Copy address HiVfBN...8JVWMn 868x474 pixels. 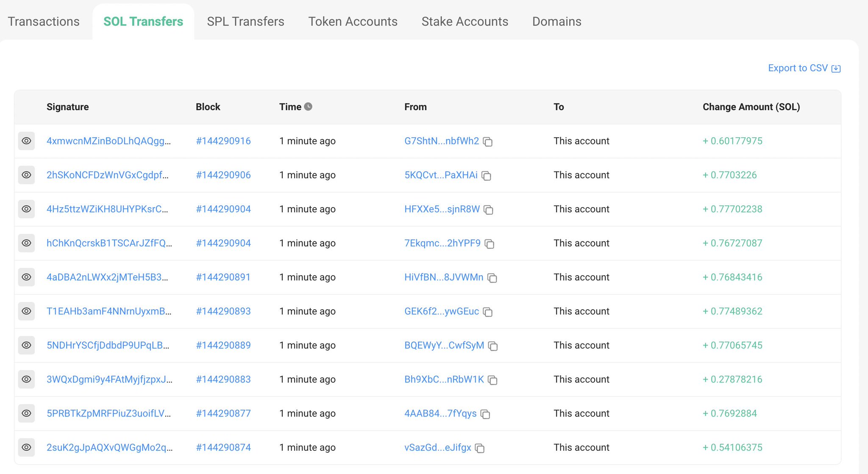click(x=492, y=278)
